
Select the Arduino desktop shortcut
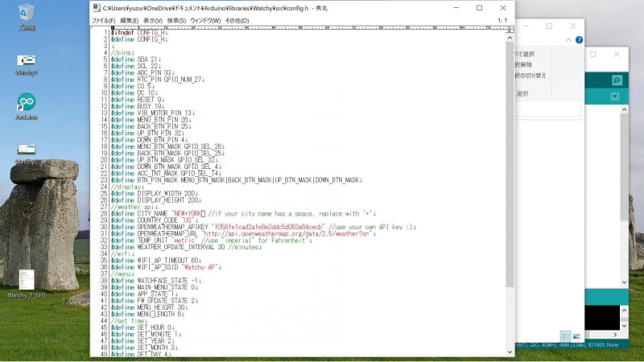(x=27, y=106)
